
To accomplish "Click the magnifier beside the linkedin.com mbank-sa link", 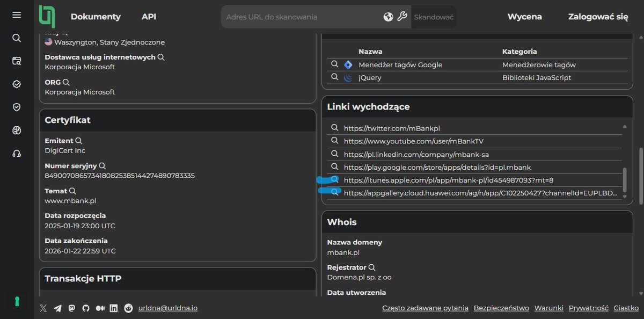I will point(334,154).
